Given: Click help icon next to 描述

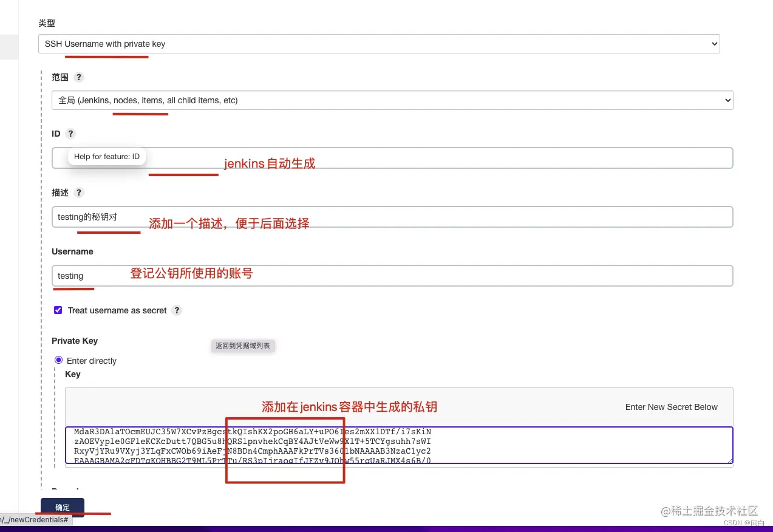Looking at the screenshot, I should (78, 193).
